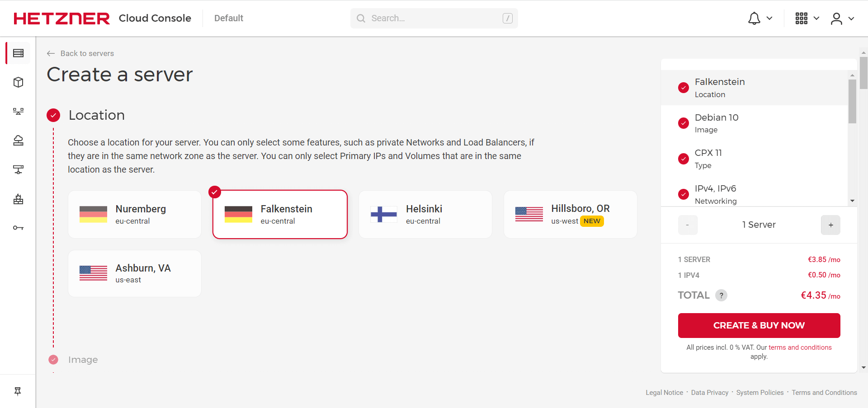Select the Helsinki location card
The height and width of the screenshot is (408, 868).
pos(425,214)
